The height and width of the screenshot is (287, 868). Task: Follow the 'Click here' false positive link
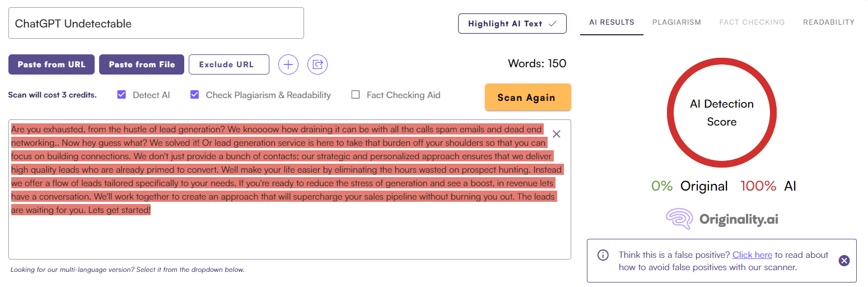(752, 255)
